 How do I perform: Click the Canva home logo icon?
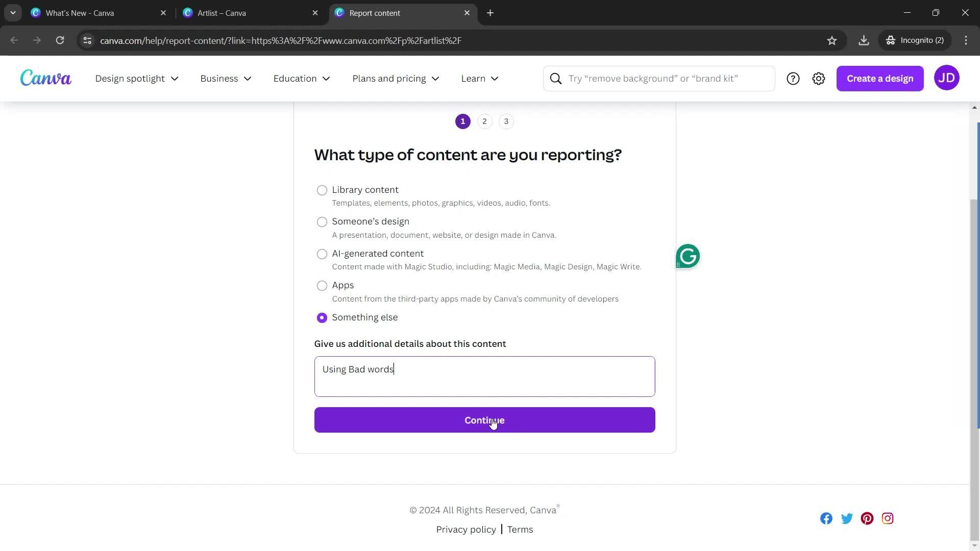point(45,78)
